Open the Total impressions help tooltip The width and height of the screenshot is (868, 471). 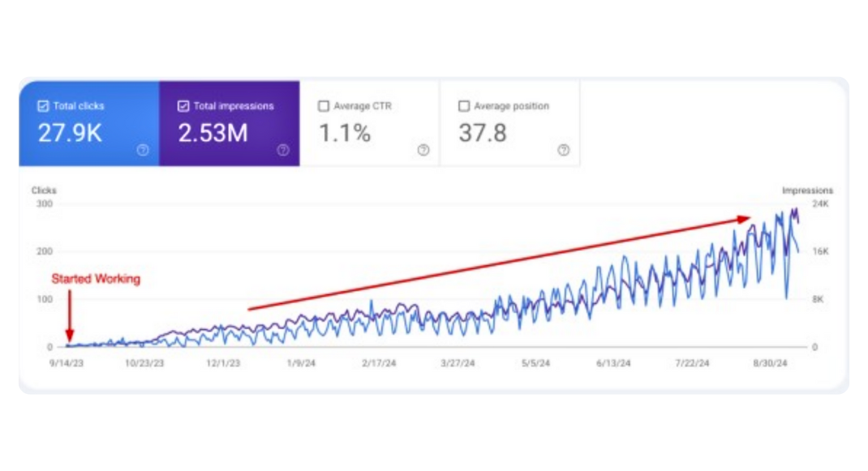point(283,151)
